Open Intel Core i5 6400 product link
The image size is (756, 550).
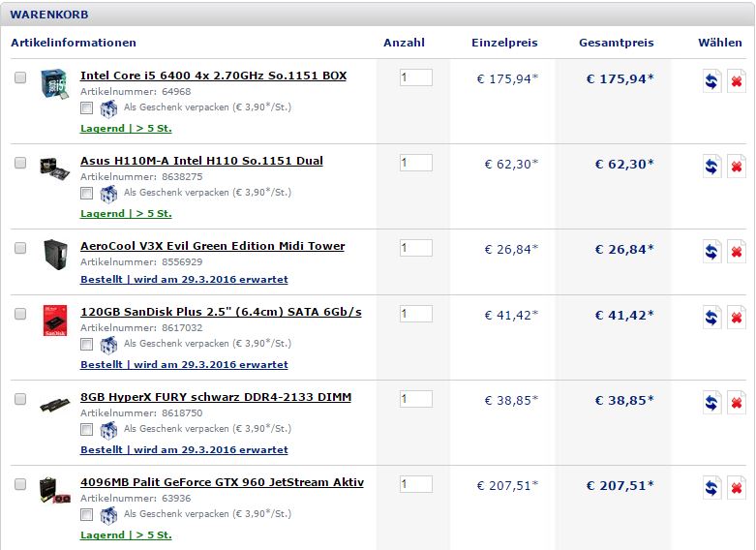(x=213, y=76)
